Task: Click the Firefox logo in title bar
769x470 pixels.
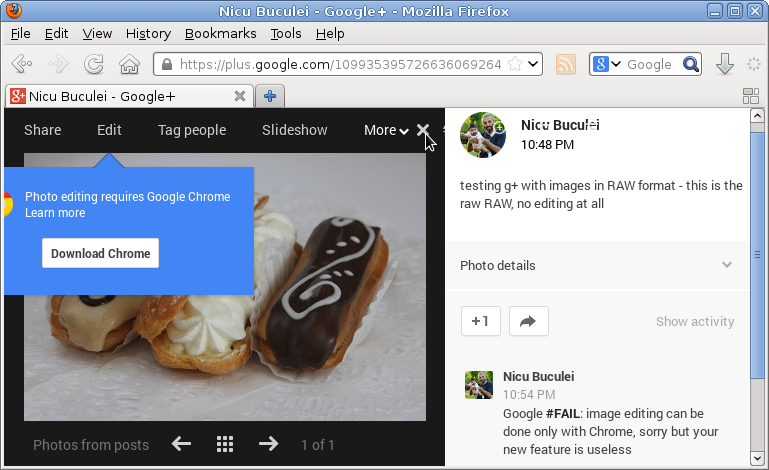Action: click(14, 10)
